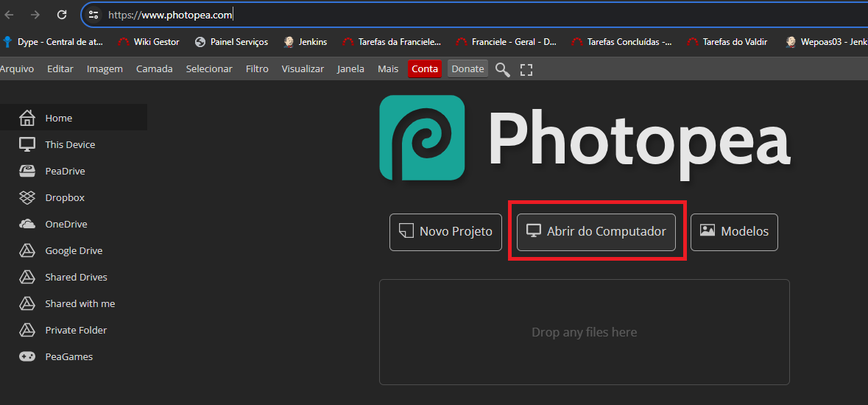The width and height of the screenshot is (868, 405).
Task: Open the Visualizar menu
Action: (303, 68)
